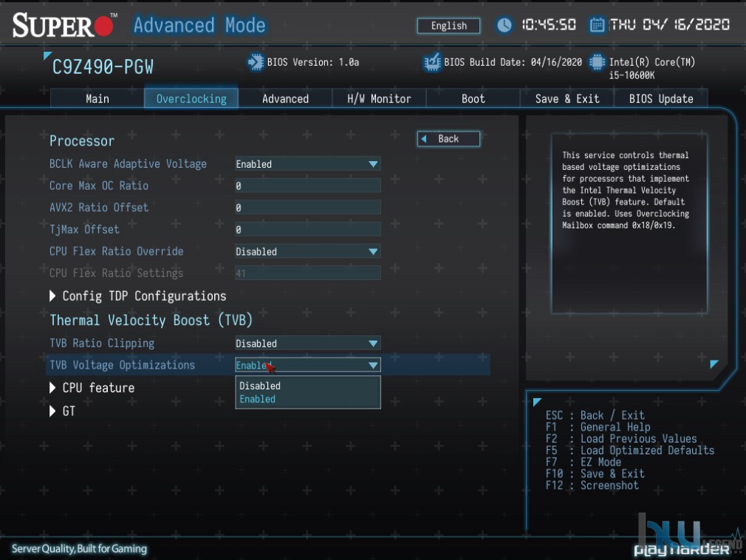This screenshot has width=746, height=560.
Task: Select the Overclocking tab
Action: (191, 98)
